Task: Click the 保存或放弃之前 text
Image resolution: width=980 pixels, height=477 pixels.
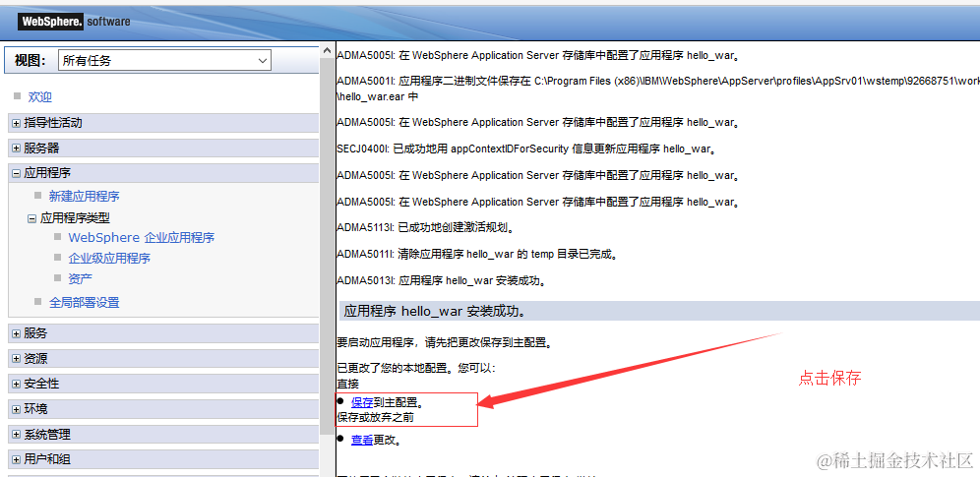Action: [375, 417]
